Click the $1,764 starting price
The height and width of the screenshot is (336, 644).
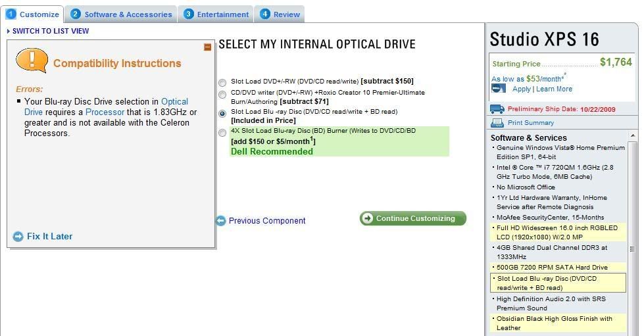(616, 62)
